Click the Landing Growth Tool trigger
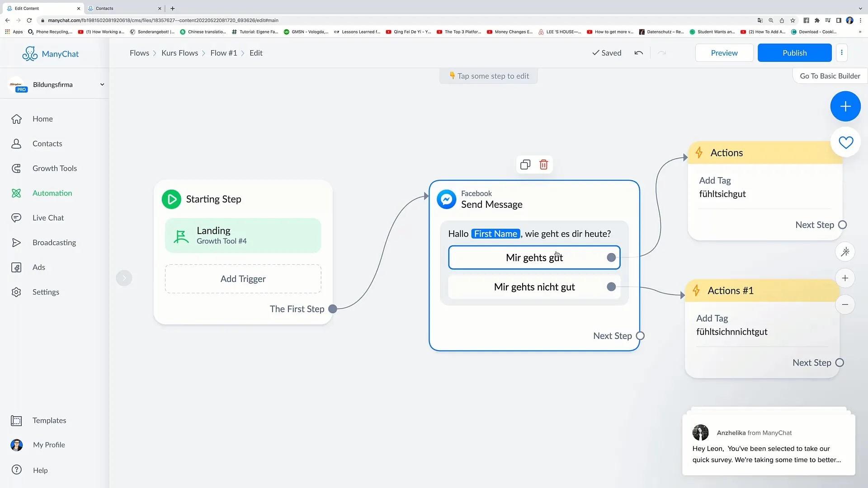 click(243, 235)
